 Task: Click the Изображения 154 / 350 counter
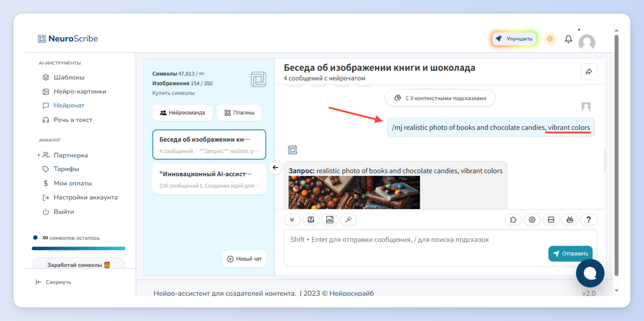(x=183, y=83)
